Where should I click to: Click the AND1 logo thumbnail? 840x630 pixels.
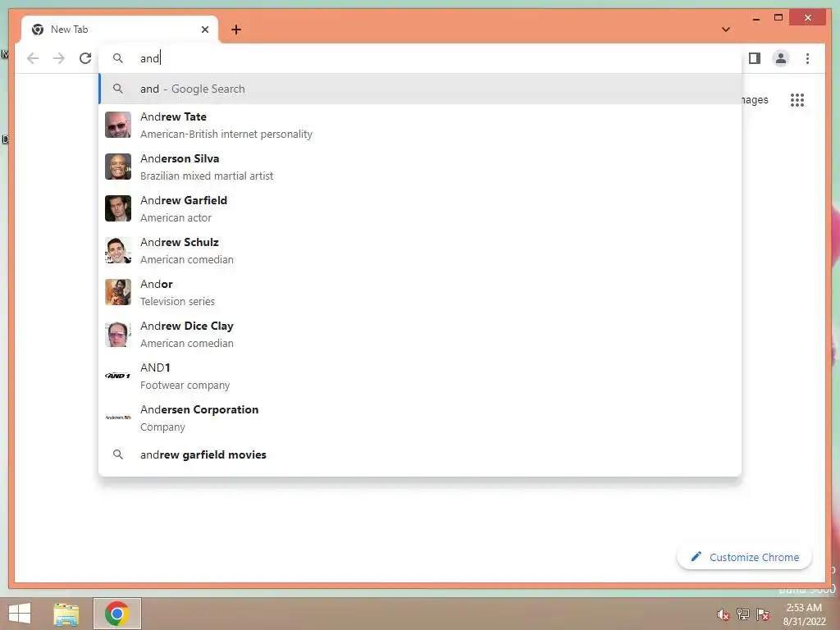click(x=118, y=376)
